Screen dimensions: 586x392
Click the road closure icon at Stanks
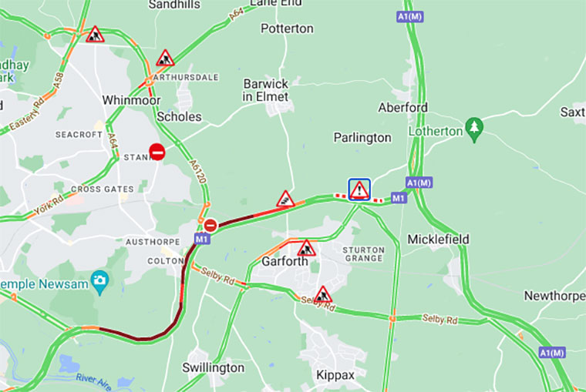point(157,152)
